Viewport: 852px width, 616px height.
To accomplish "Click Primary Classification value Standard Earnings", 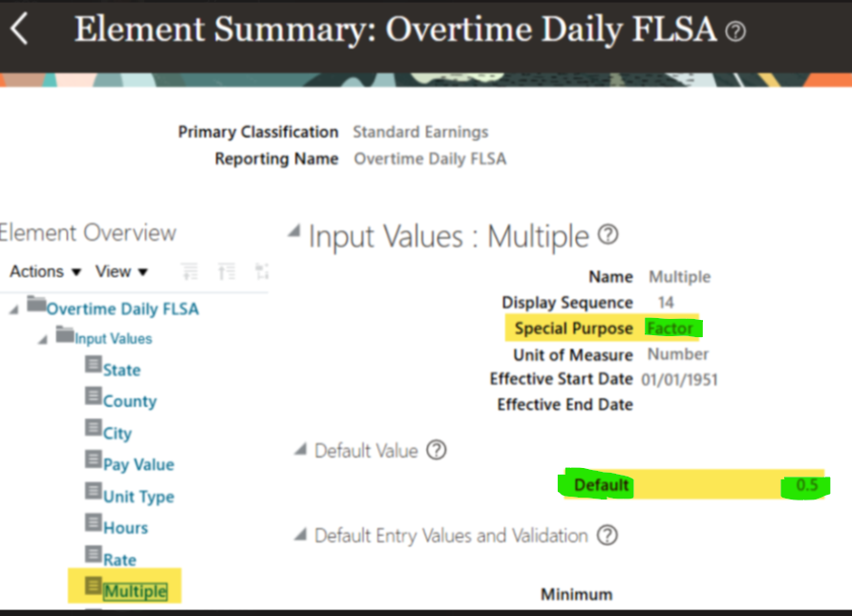I will (420, 132).
